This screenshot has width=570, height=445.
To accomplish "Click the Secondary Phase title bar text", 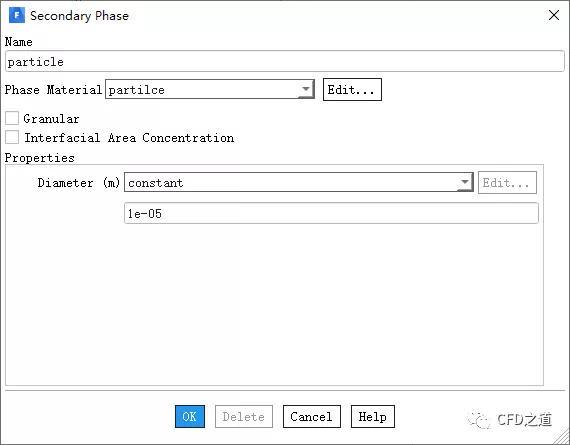I will 79,16.
